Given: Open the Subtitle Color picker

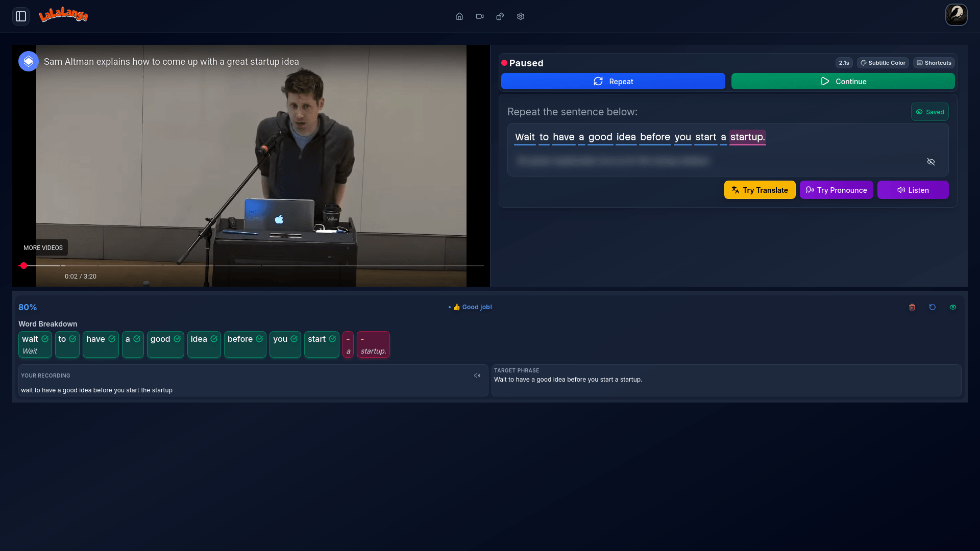Looking at the screenshot, I should pyautogui.click(x=883, y=62).
